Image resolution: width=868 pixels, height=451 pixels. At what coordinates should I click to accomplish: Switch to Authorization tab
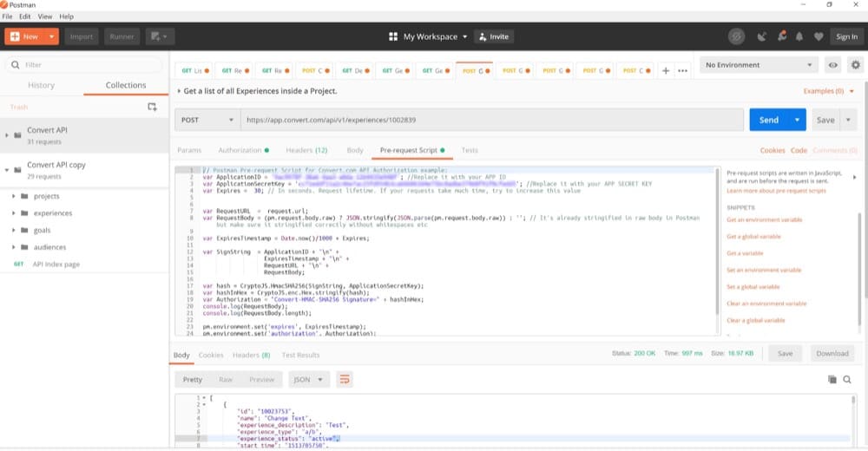click(x=244, y=150)
